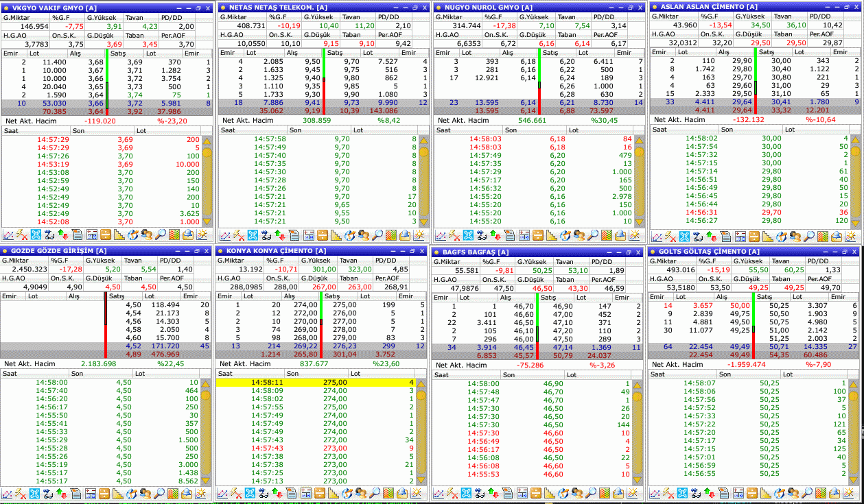Click the scrollbar thumb in GOLTS trades list

[x=853, y=397]
